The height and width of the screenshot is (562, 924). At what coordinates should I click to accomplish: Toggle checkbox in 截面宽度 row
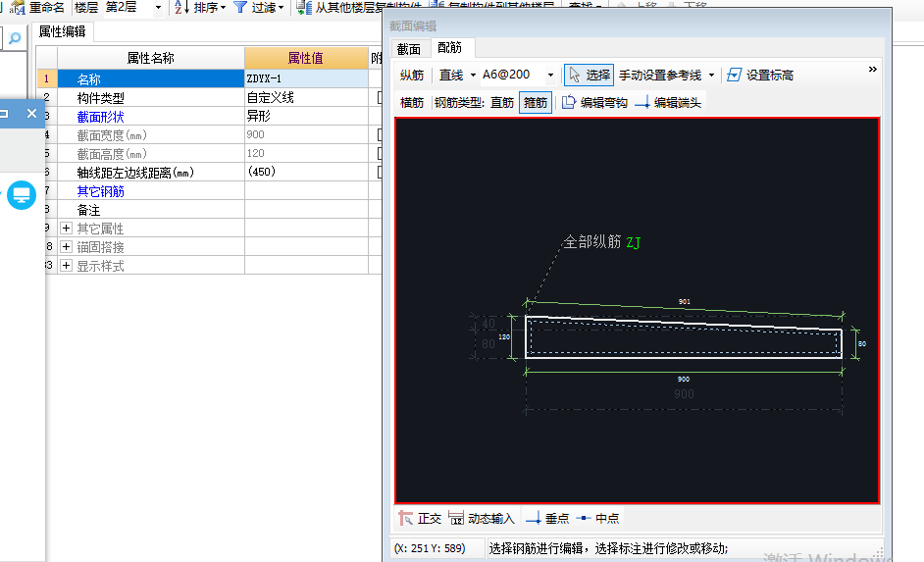pos(380,135)
